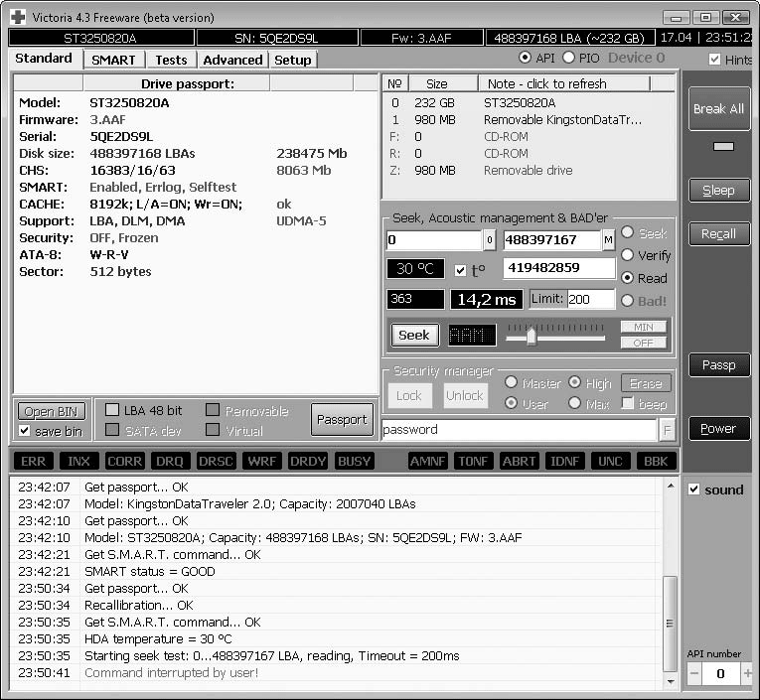Toggle the Hints checkbox
760x700 pixels.
pyautogui.click(x=715, y=60)
